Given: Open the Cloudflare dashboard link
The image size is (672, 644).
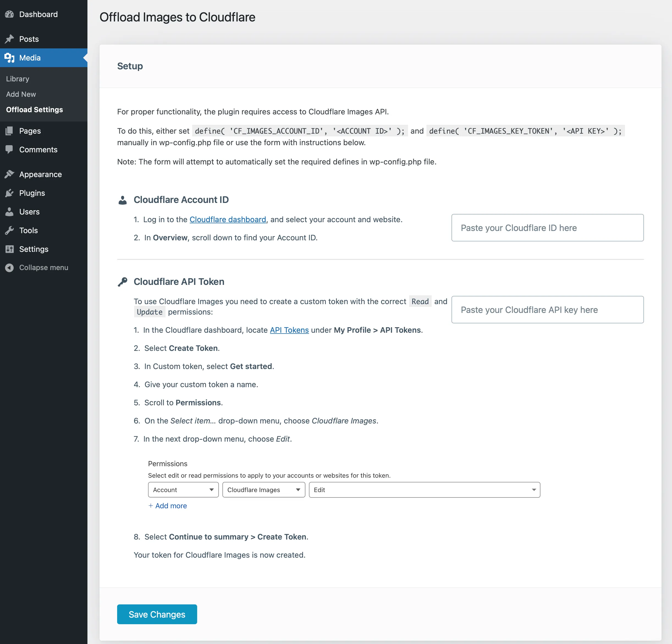Looking at the screenshot, I should [228, 219].
